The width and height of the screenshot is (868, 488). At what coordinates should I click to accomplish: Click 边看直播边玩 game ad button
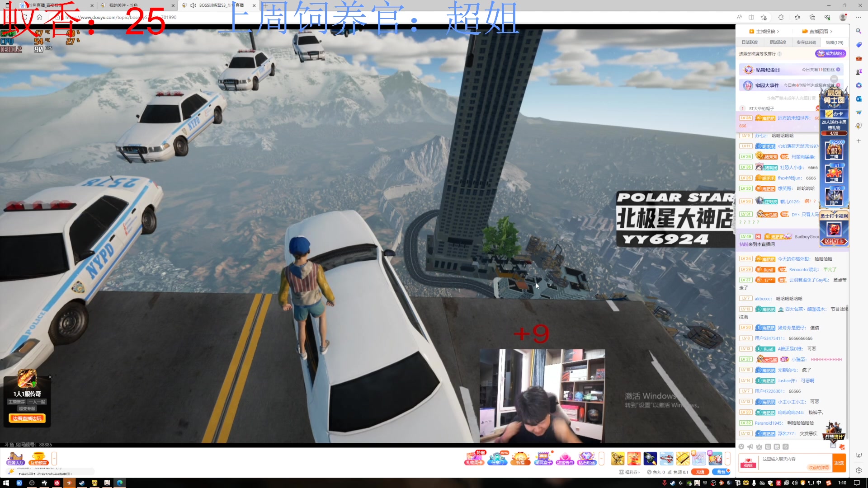click(27, 418)
